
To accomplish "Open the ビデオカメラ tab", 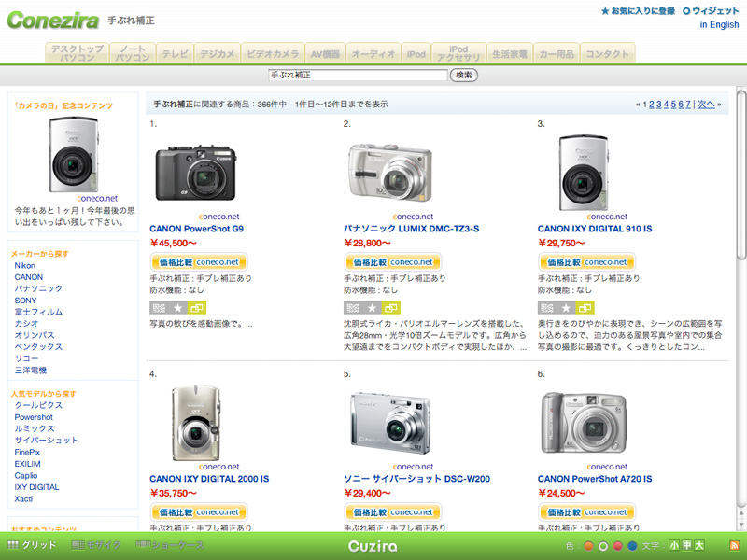I will [x=273, y=53].
